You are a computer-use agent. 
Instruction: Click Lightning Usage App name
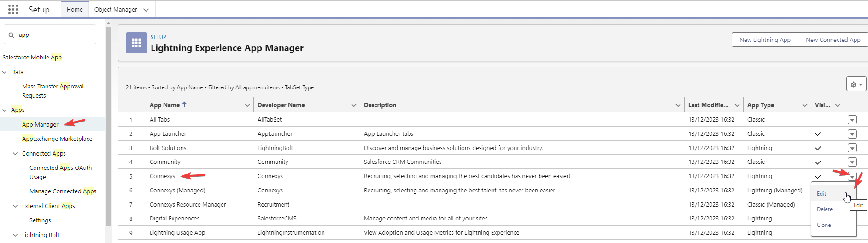(x=177, y=232)
